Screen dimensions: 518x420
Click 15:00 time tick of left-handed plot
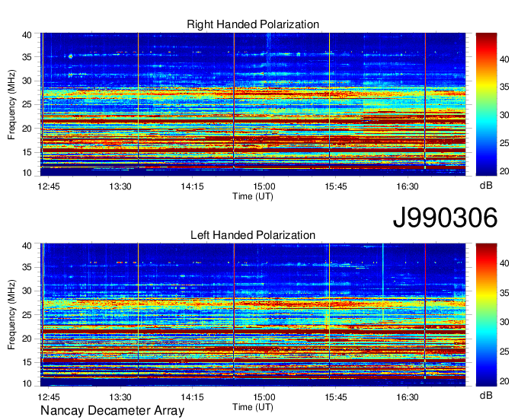click(x=264, y=397)
